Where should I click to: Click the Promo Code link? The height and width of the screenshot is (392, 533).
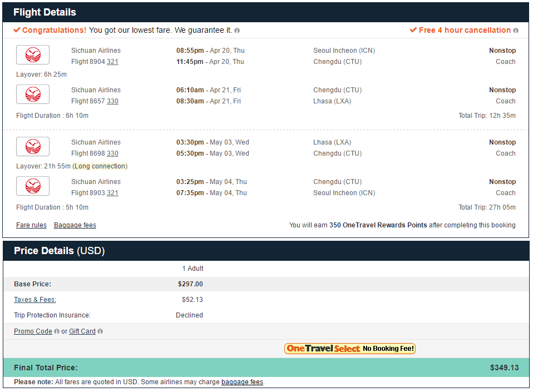33,331
